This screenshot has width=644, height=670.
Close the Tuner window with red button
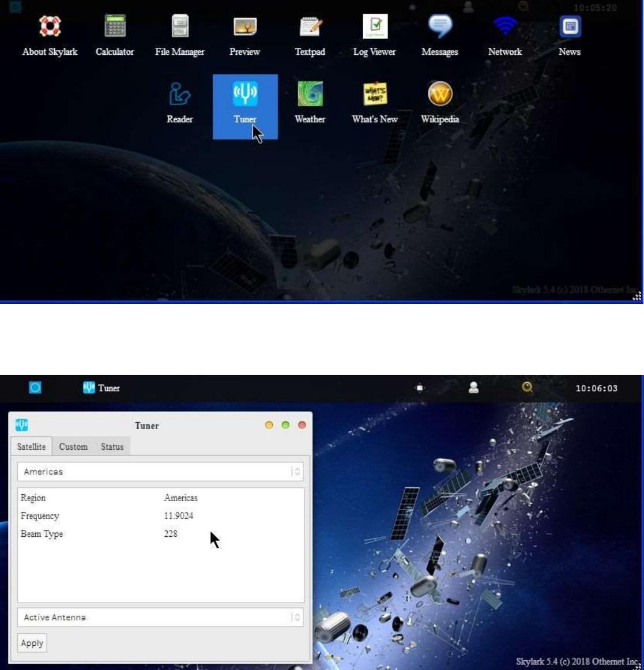pos(302,425)
